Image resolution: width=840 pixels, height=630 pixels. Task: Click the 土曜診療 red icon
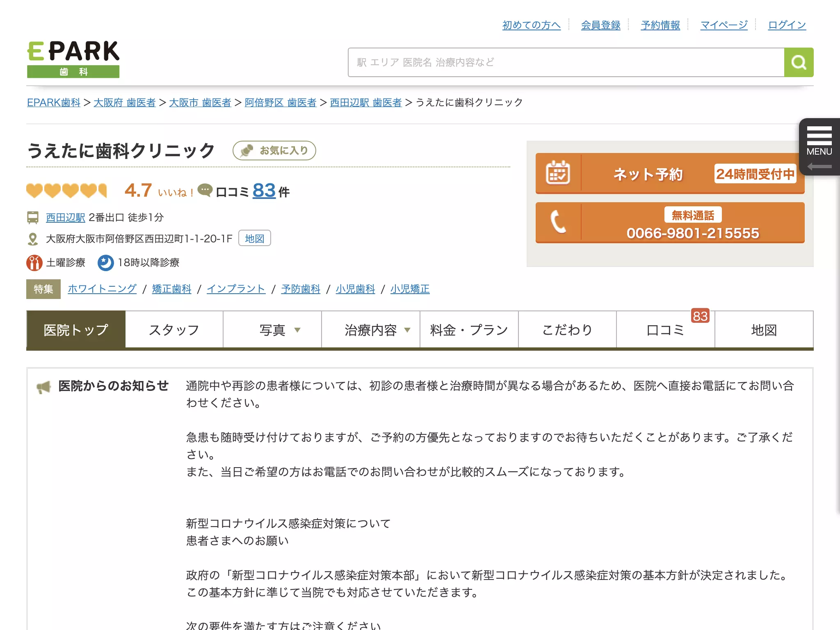(34, 263)
